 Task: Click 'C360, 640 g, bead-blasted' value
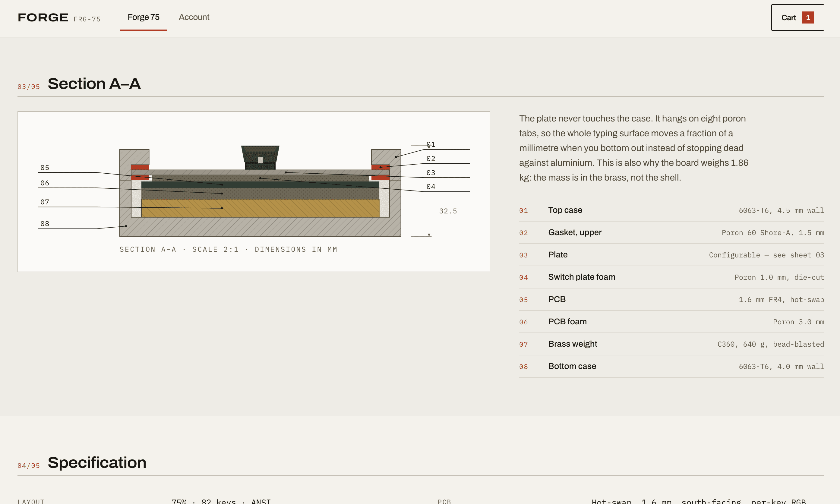coord(771,344)
